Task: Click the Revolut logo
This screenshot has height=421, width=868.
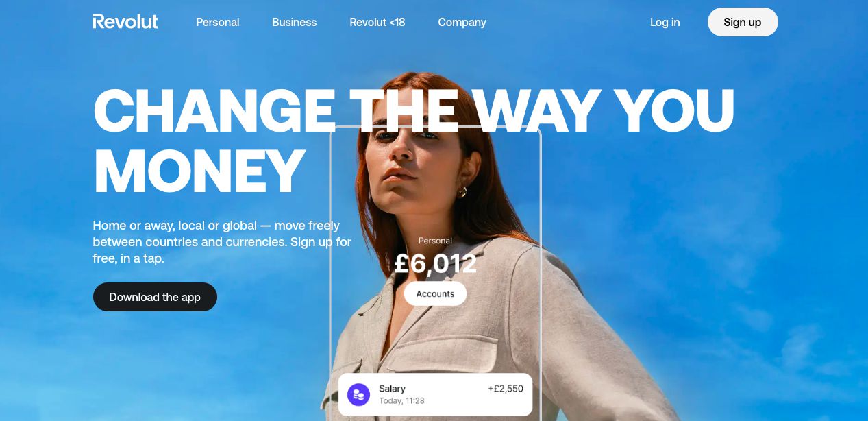Action: [x=125, y=22]
